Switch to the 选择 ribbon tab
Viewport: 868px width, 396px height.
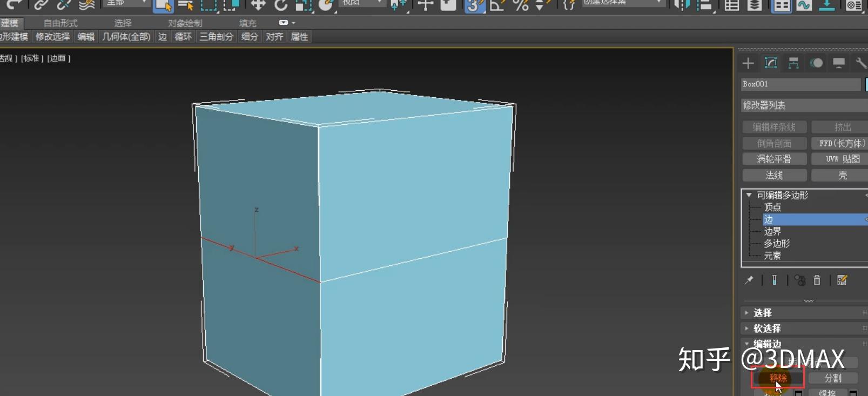coord(123,23)
